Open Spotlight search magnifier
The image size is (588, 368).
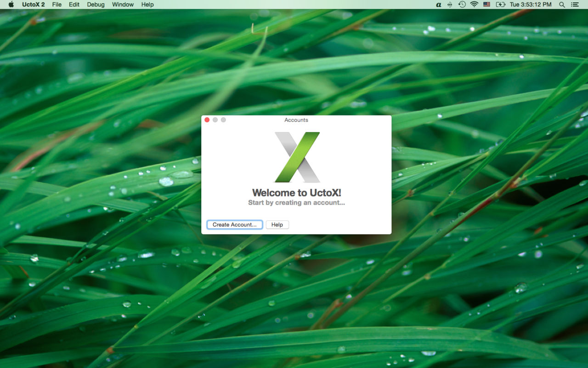562,5
